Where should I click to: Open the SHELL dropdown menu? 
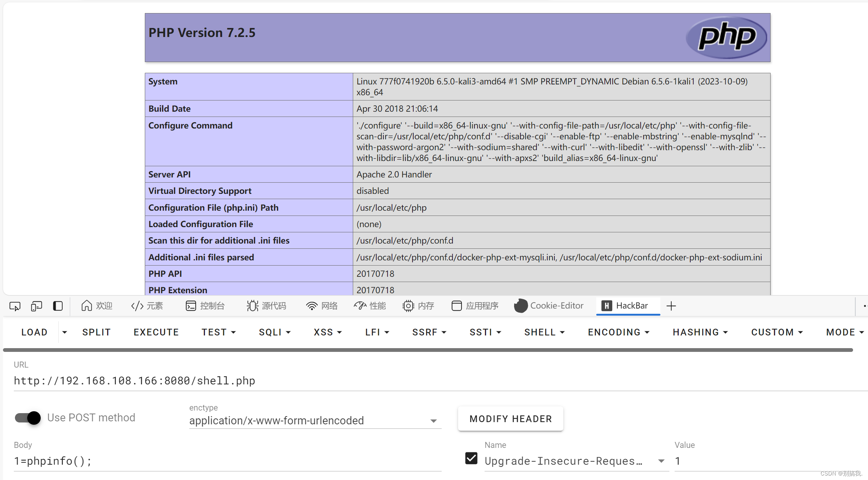click(544, 332)
